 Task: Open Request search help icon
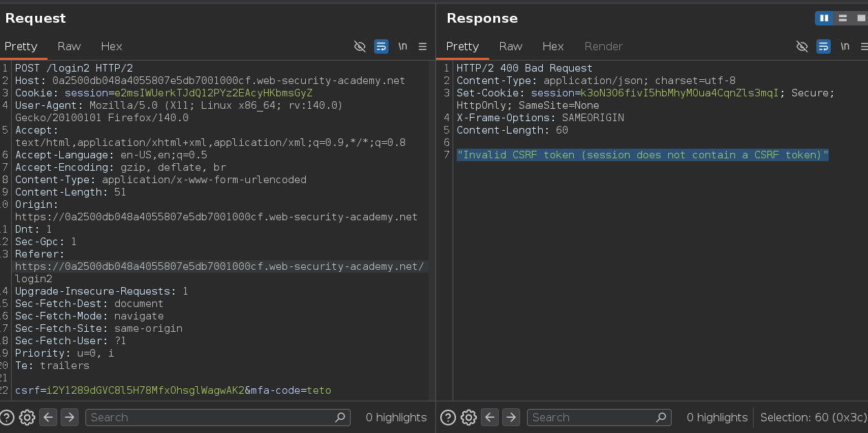7,417
